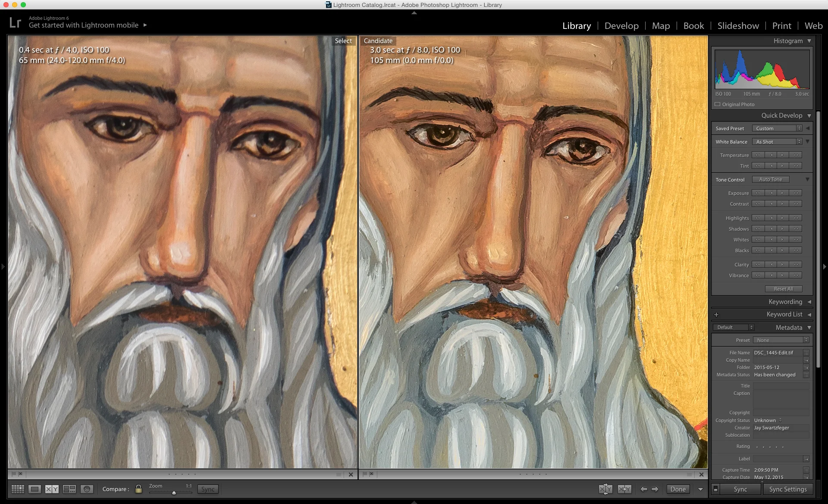Click the Title metadata field

coord(781,386)
